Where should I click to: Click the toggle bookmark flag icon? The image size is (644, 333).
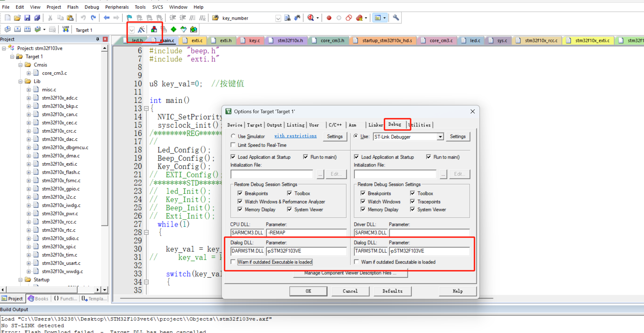point(129,18)
